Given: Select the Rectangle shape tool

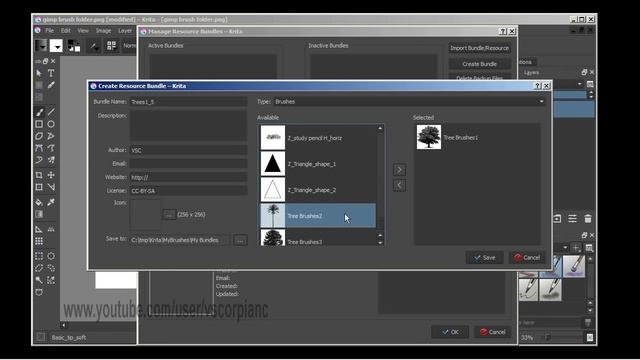Looking at the screenshot, I should point(39,124).
